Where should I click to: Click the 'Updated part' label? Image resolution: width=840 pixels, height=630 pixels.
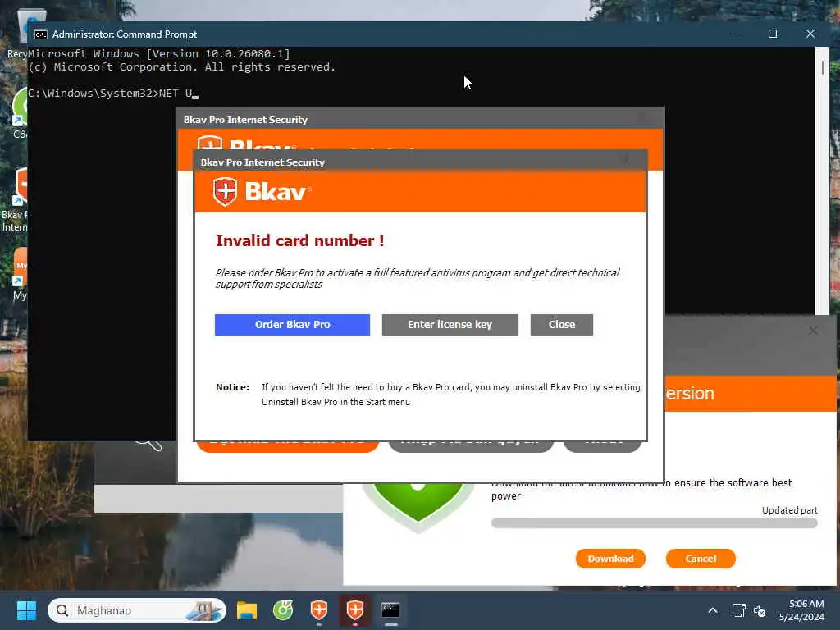(790, 510)
